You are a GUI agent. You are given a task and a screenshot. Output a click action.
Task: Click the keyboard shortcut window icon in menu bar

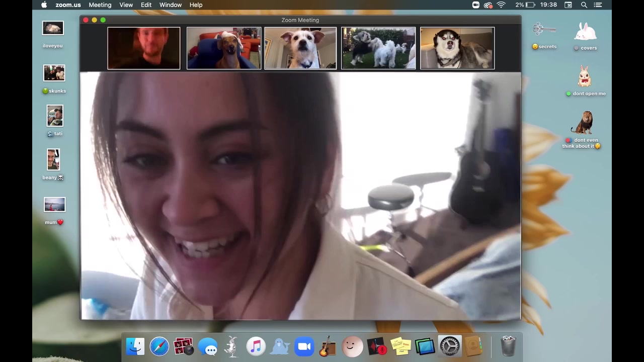568,5
